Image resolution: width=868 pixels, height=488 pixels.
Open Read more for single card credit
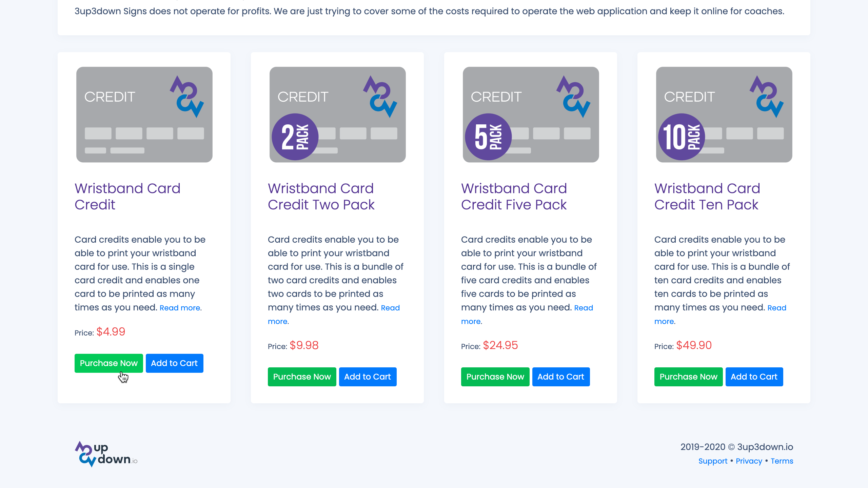tap(180, 308)
